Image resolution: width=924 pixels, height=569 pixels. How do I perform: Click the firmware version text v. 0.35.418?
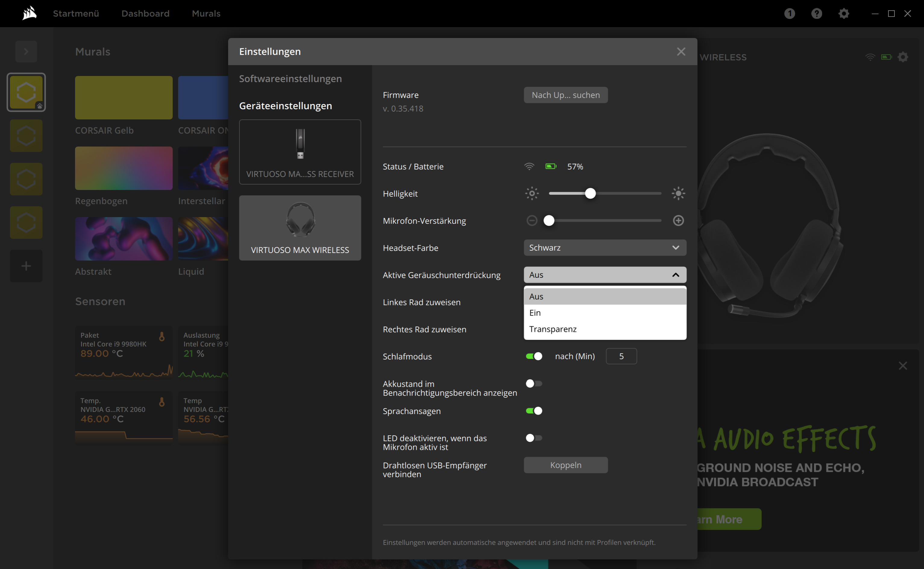403,108
